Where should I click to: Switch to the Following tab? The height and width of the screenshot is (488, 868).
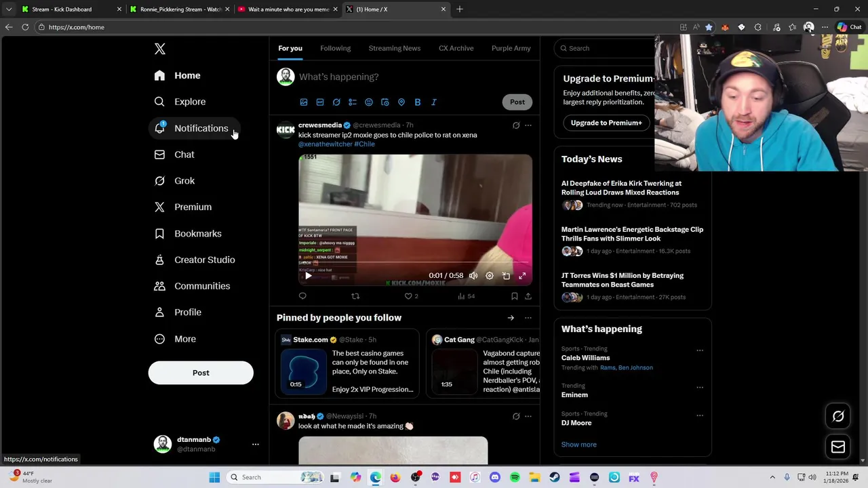[336, 48]
